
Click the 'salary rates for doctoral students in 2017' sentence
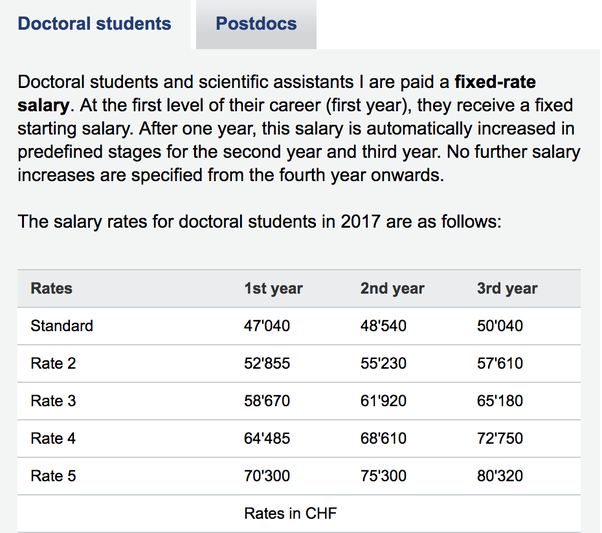(261, 219)
